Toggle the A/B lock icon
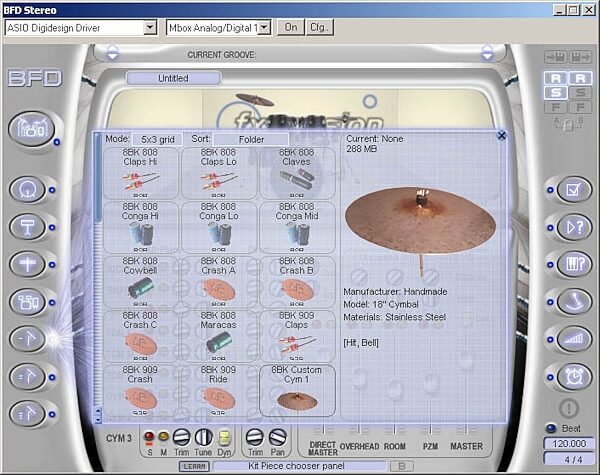600x475 pixels. click(x=568, y=124)
